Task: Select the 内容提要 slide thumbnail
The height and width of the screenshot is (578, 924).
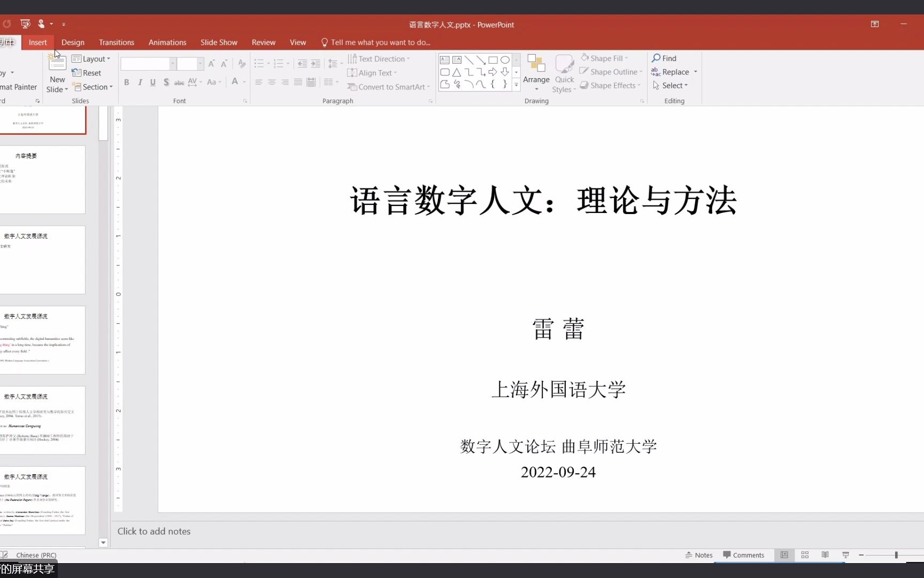Action: pos(43,180)
